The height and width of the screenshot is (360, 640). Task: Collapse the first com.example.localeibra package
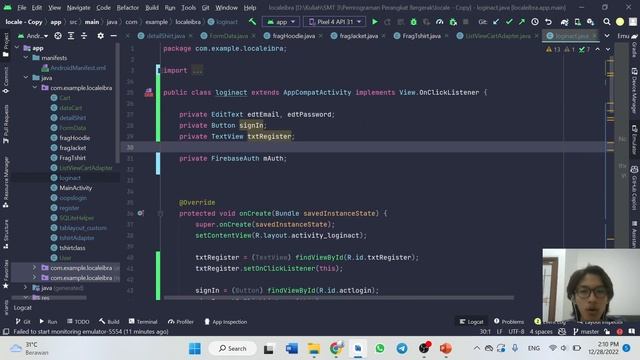point(35,87)
